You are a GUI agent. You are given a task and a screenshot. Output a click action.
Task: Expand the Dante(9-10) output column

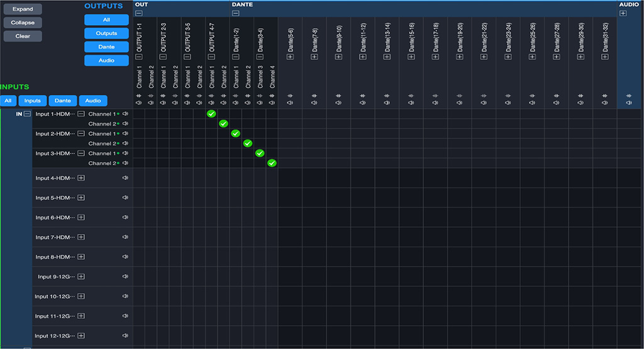click(339, 57)
